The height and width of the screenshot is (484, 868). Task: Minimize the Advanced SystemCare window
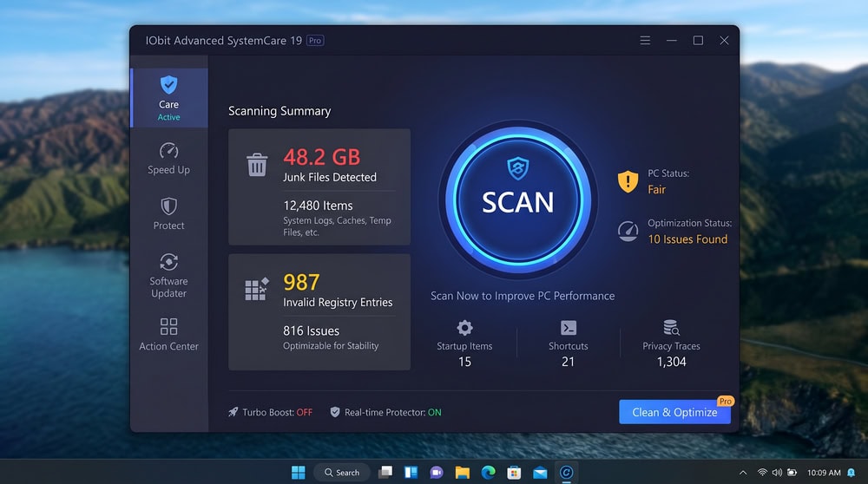point(672,41)
